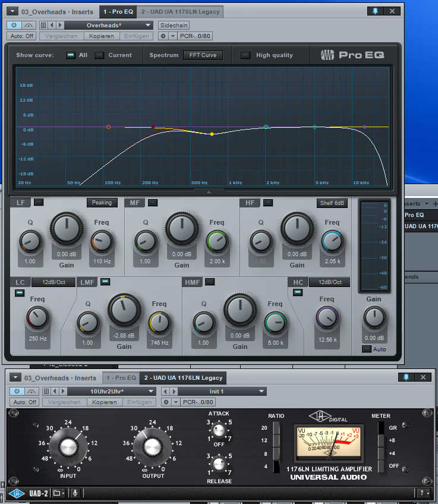Viewport: 438px width, 504px height.
Task: Open Spectrum FFT Curve selector
Action: 203,55
